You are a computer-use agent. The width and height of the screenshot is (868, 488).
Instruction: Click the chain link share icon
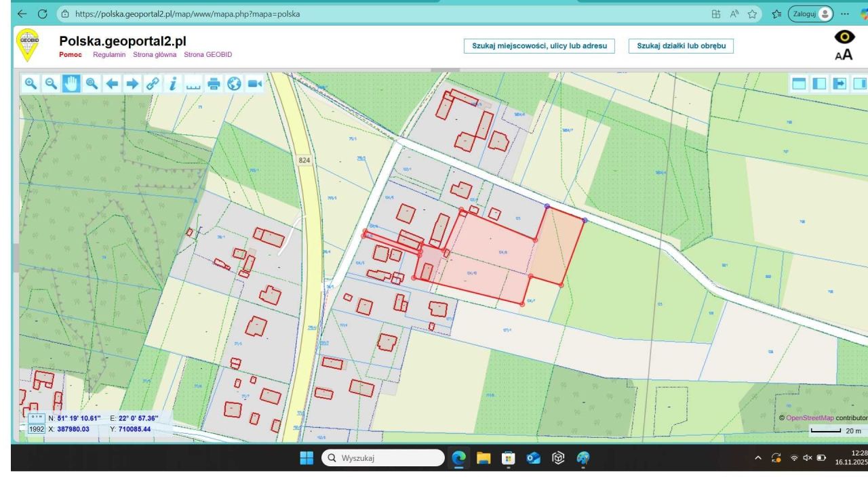153,83
